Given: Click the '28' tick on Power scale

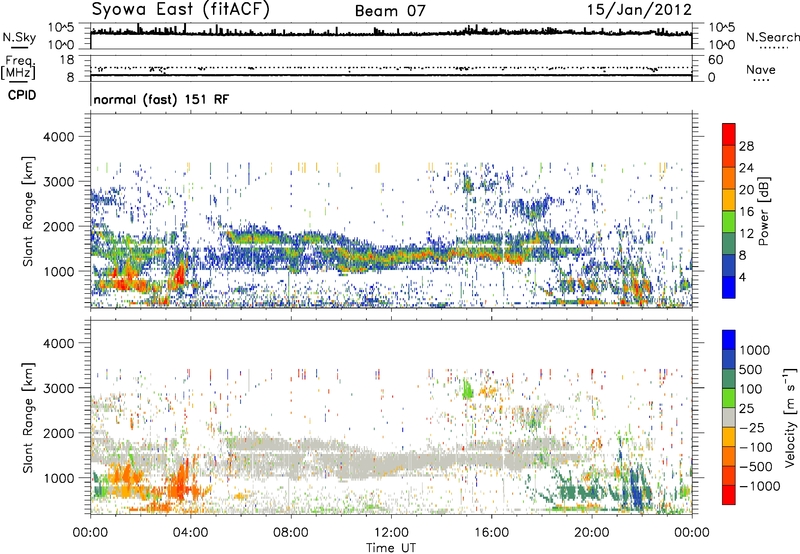Looking at the screenshot, I should 746,146.
